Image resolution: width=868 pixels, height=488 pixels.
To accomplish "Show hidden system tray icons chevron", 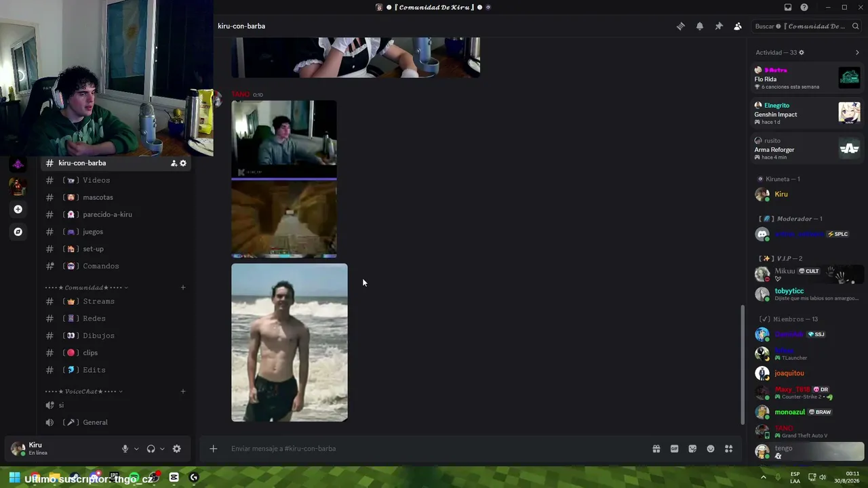I will point(764,478).
